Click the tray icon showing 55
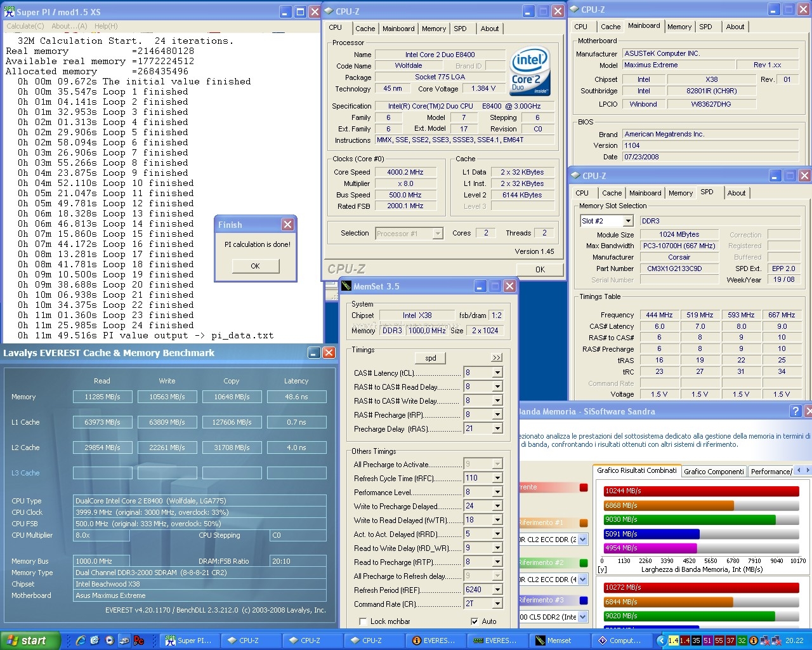Image resolution: width=812 pixels, height=650 pixels. pyautogui.click(x=719, y=640)
